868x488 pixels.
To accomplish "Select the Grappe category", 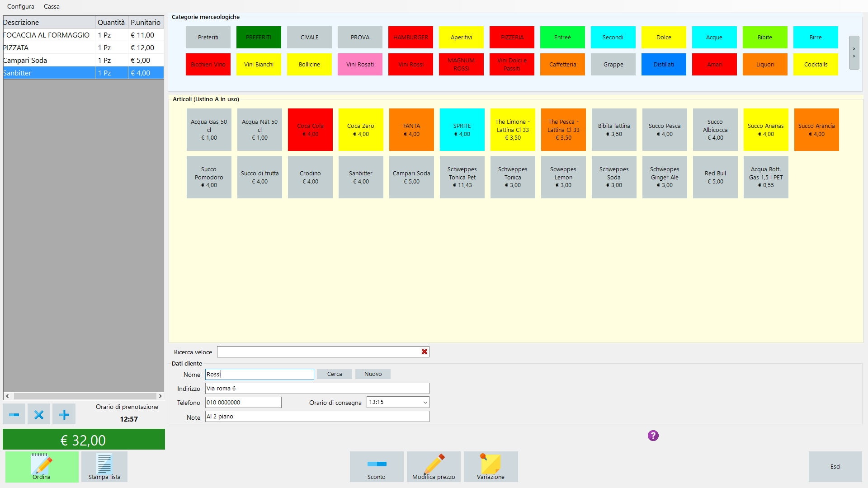I will point(613,65).
